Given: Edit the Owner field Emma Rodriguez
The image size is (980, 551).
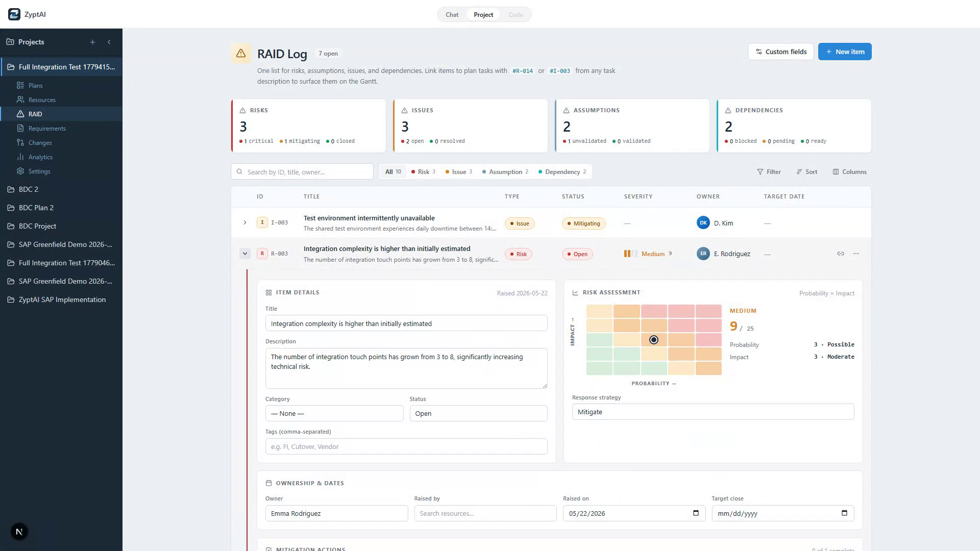Looking at the screenshot, I should pos(336,513).
